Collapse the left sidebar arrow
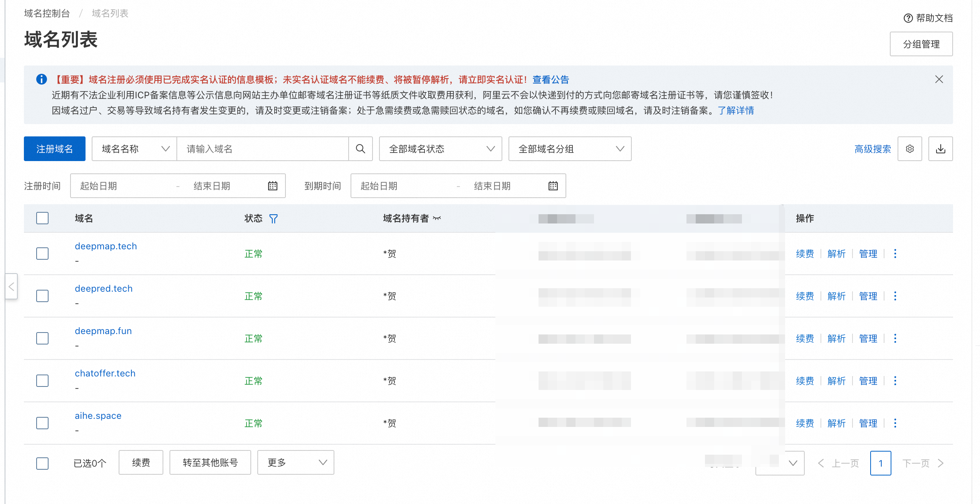Viewport: 980px width, 504px height. point(11,286)
